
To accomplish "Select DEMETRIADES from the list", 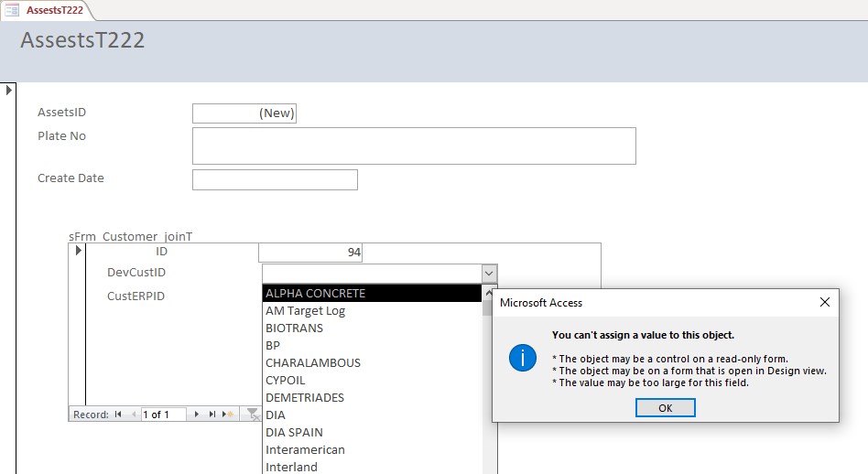I will click(x=372, y=398).
